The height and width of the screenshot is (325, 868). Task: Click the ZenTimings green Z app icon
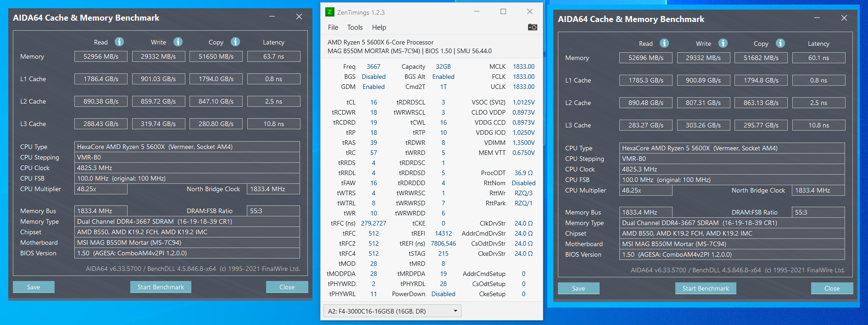pos(330,12)
